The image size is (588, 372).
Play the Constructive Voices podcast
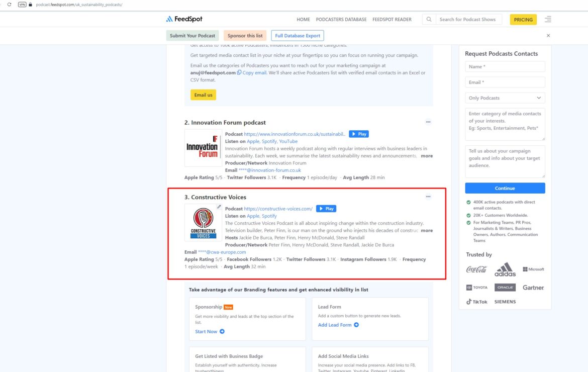(326, 209)
